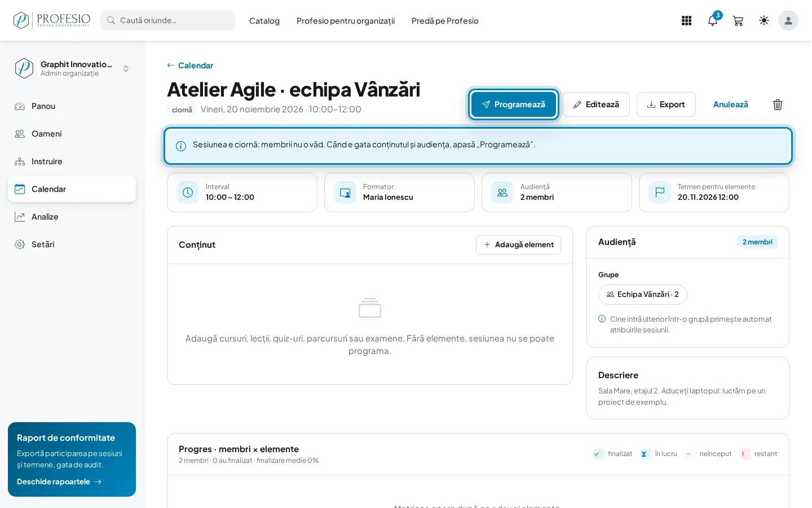Viewport: 812px width, 508px height.
Task: Click the ciornă status badge
Action: [x=182, y=110]
